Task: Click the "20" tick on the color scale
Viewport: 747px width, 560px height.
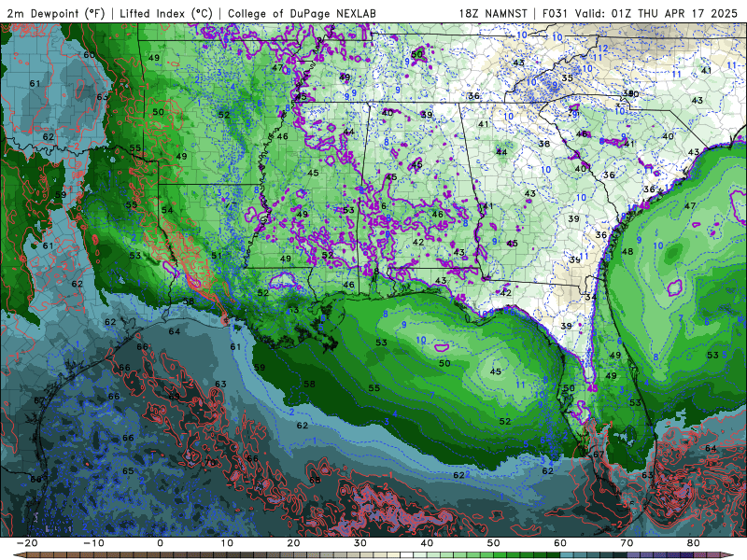Action: click(293, 543)
